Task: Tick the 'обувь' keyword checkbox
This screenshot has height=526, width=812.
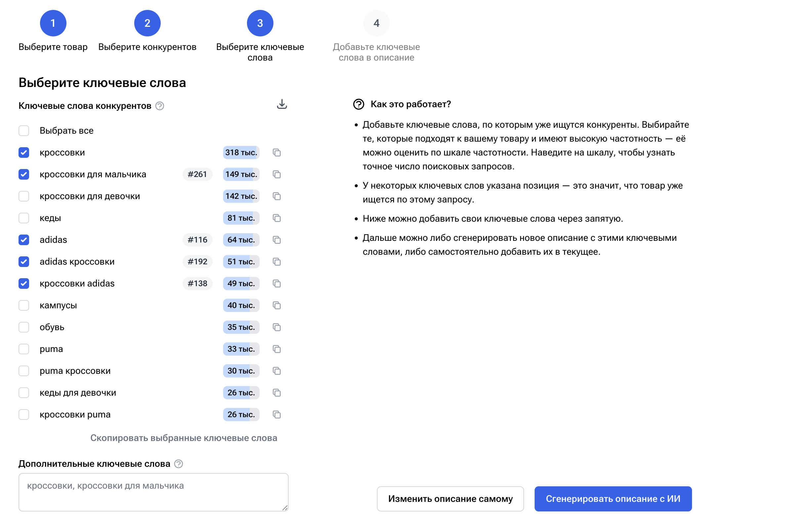Action: [x=24, y=327]
